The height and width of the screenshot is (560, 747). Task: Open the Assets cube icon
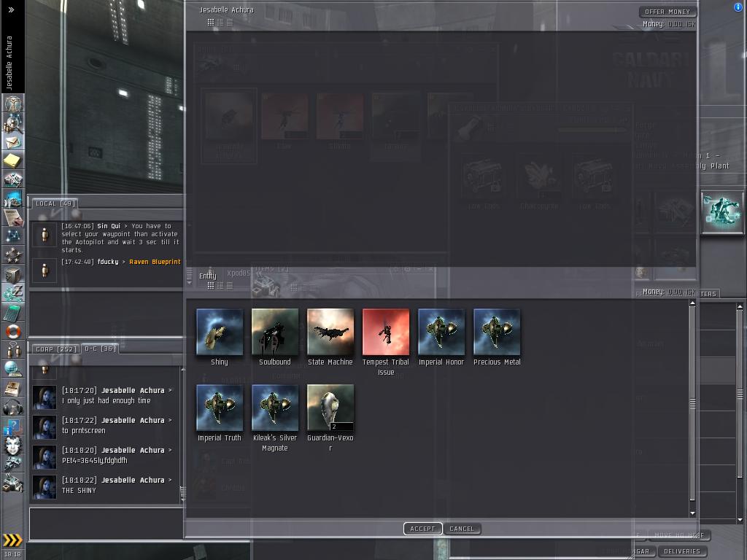point(13,274)
